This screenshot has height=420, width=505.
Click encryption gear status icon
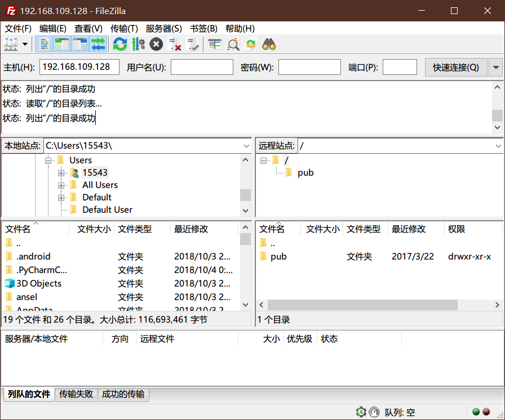(x=361, y=412)
